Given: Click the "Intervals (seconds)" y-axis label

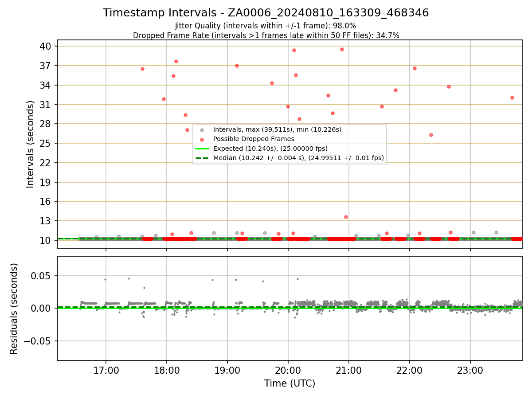Looking at the screenshot, I should (30, 144).
